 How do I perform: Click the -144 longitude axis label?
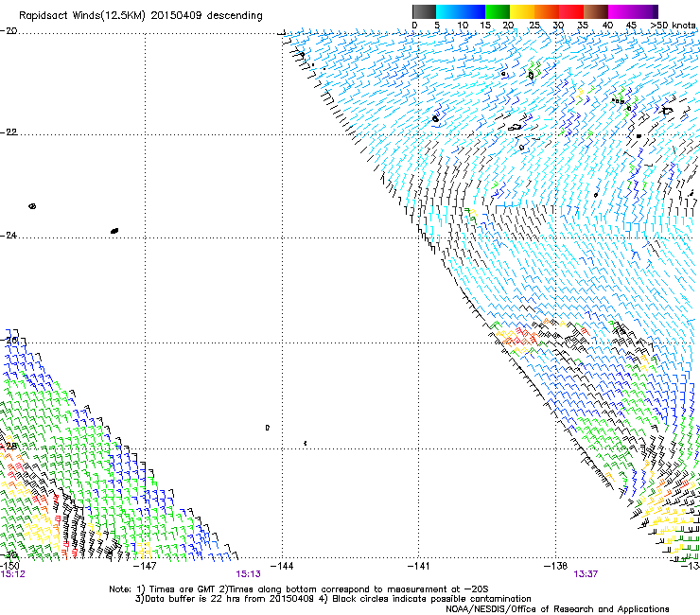click(282, 566)
